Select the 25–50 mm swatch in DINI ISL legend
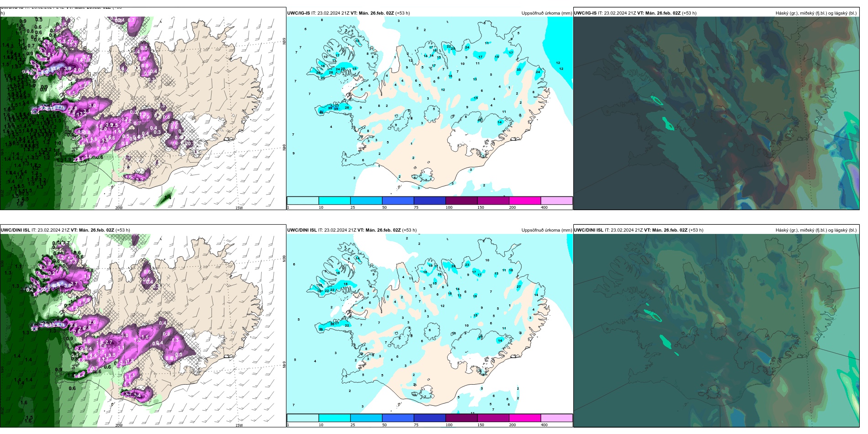 (x=366, y=418)
